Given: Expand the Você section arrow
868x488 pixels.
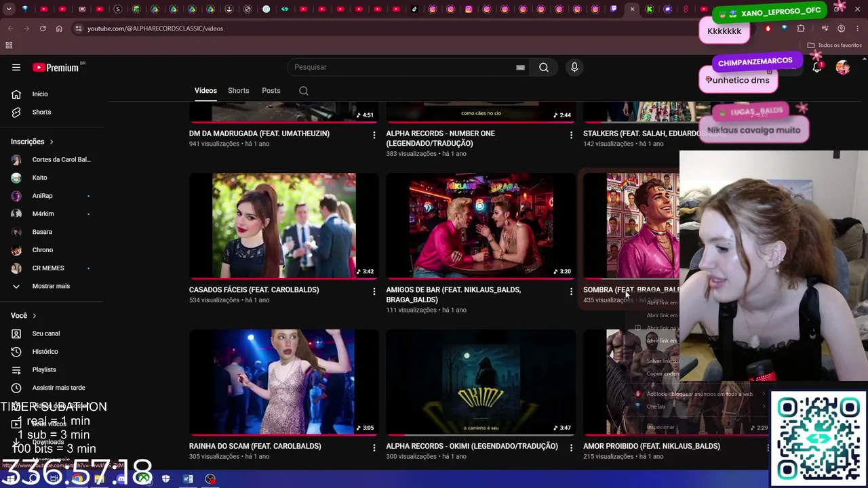Looking at the screenshot, I should pos(34,316).
